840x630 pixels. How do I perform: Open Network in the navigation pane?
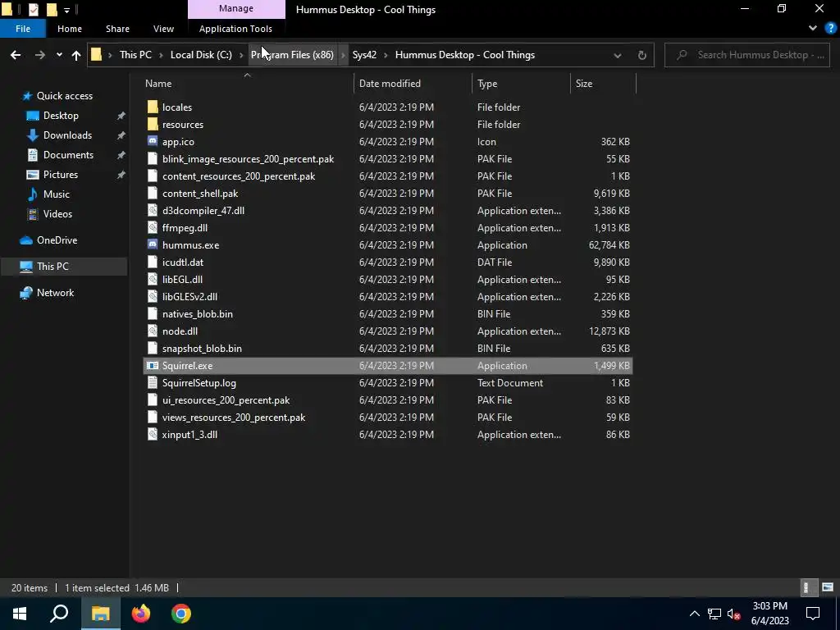55,293
